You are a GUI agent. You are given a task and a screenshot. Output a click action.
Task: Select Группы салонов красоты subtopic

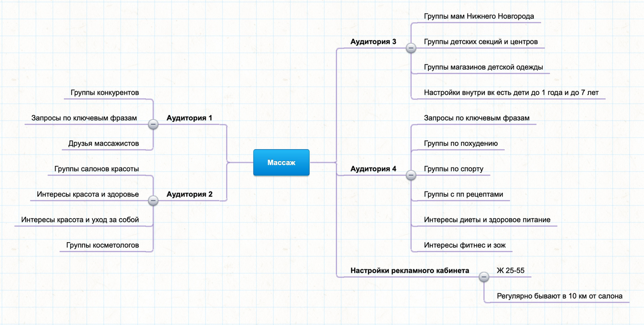pos(97,169)
